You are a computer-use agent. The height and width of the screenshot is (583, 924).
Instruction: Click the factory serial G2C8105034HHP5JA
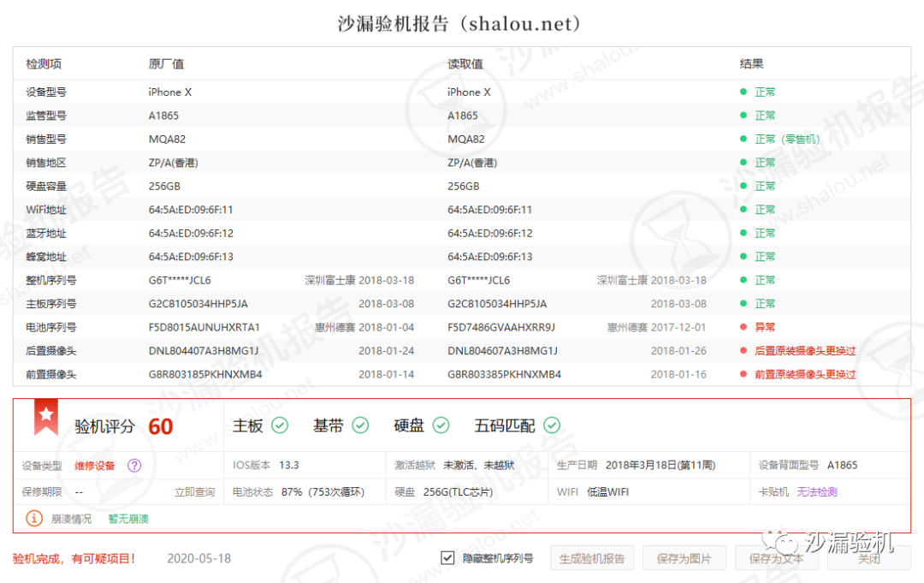198,304
